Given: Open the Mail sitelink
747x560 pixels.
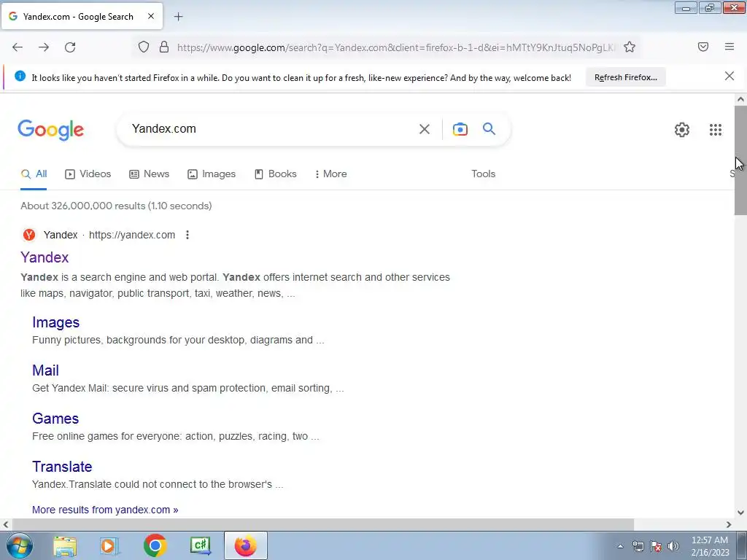Looking at the screenshot, I should (45, 370).
